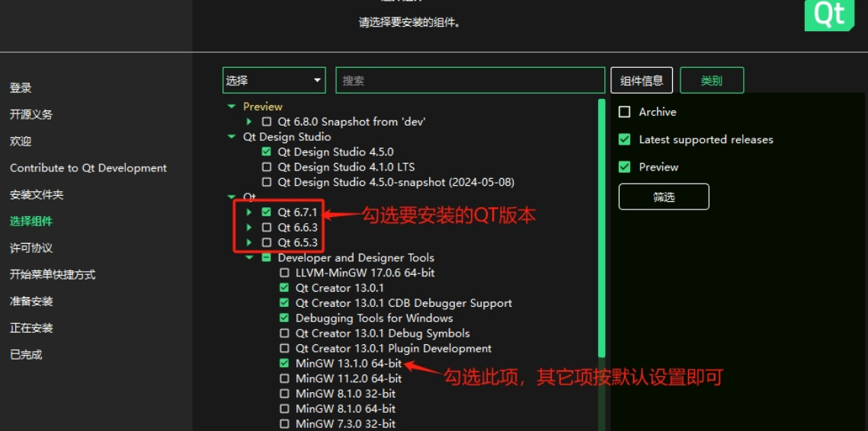Uncheck Qt Design Studio 4.5.0
The width and height of the screenshot is (868, 431).
[267, 152]
